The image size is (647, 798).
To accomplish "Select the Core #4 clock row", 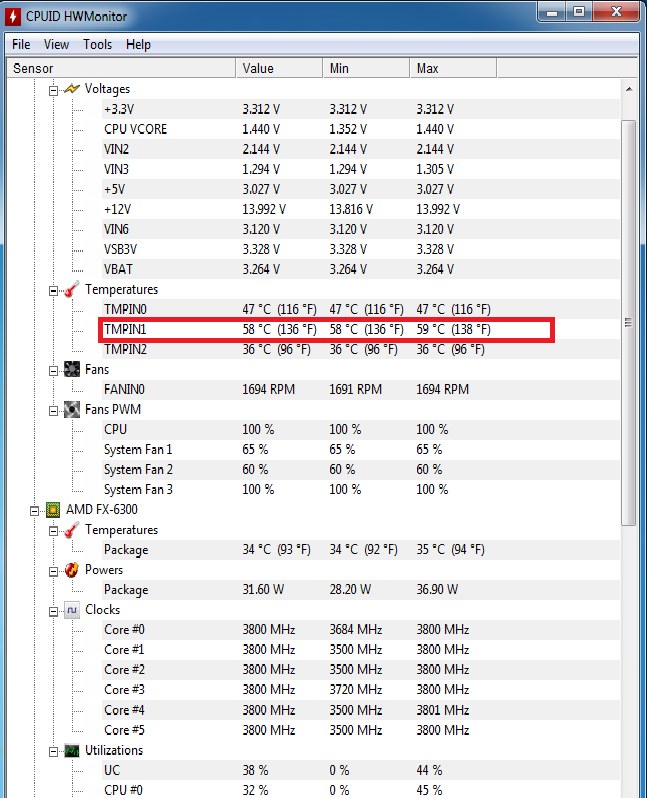I will pyautogui.click(x=360, y=710).
